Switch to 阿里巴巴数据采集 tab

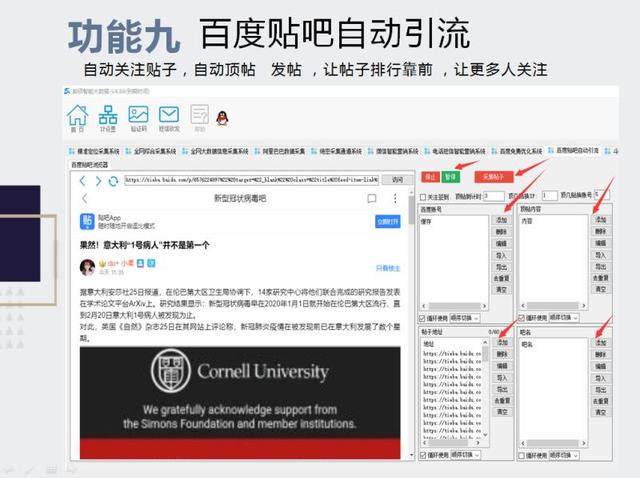pyautogui.click(x=280, y=151)
